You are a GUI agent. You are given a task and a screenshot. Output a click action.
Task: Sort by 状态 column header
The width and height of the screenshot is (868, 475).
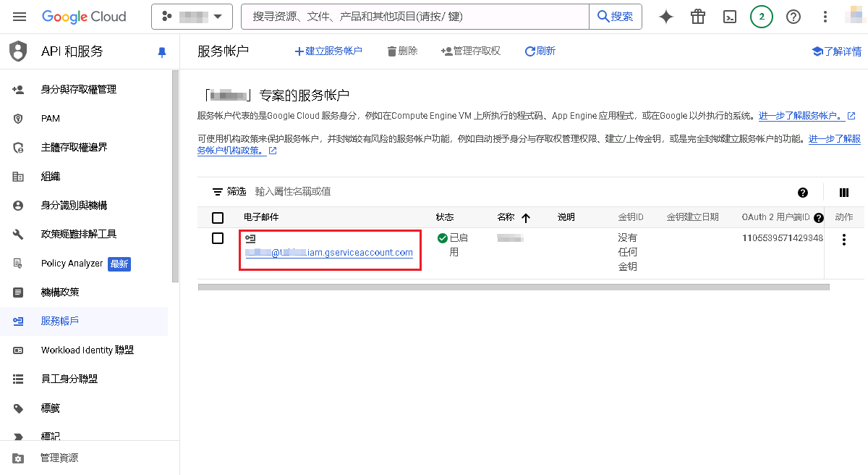point(445,217)
